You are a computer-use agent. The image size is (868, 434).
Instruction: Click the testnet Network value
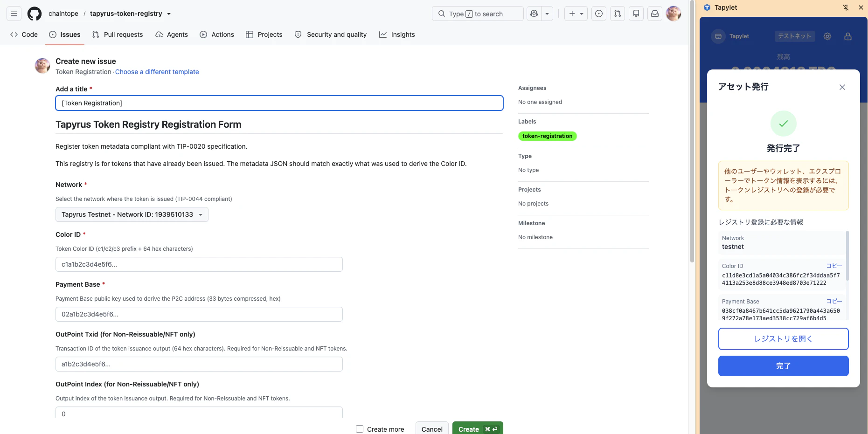coord(733,247)
